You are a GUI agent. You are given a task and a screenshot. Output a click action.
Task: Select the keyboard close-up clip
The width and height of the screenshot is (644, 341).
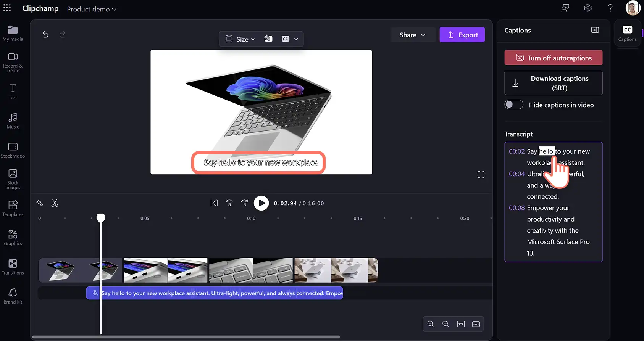[x=251, y=270]
